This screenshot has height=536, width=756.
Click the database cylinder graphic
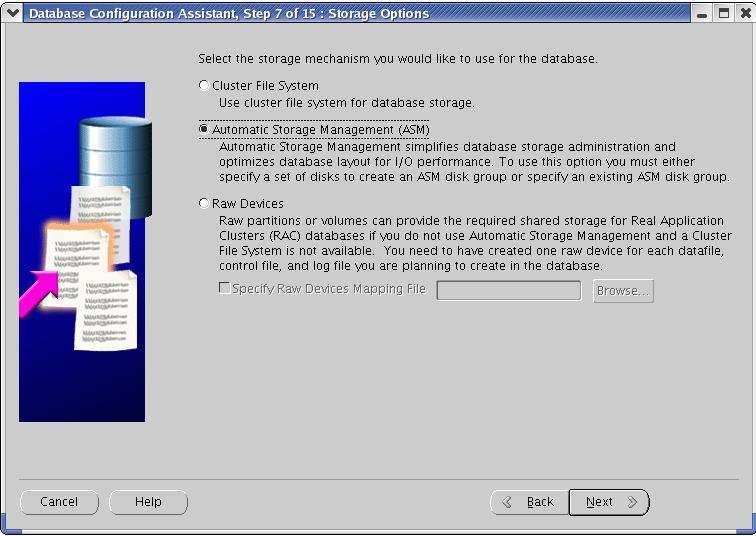114,150
